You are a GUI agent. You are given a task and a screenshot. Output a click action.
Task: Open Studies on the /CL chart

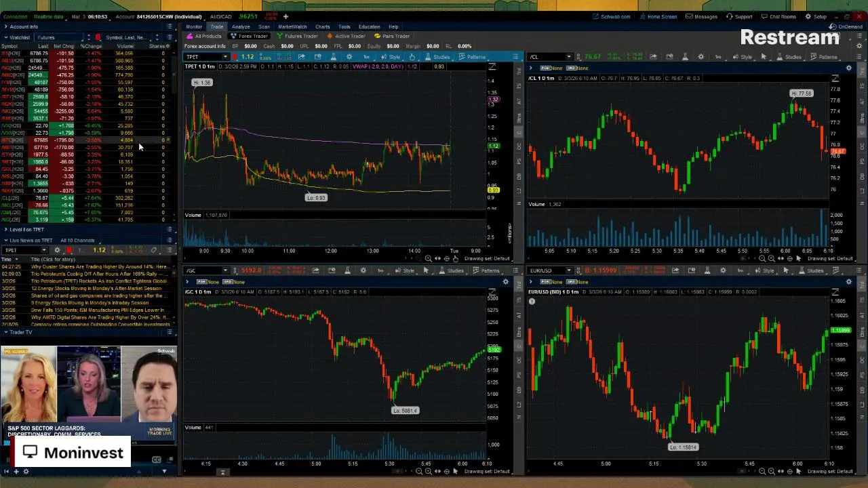pos(789,57)
